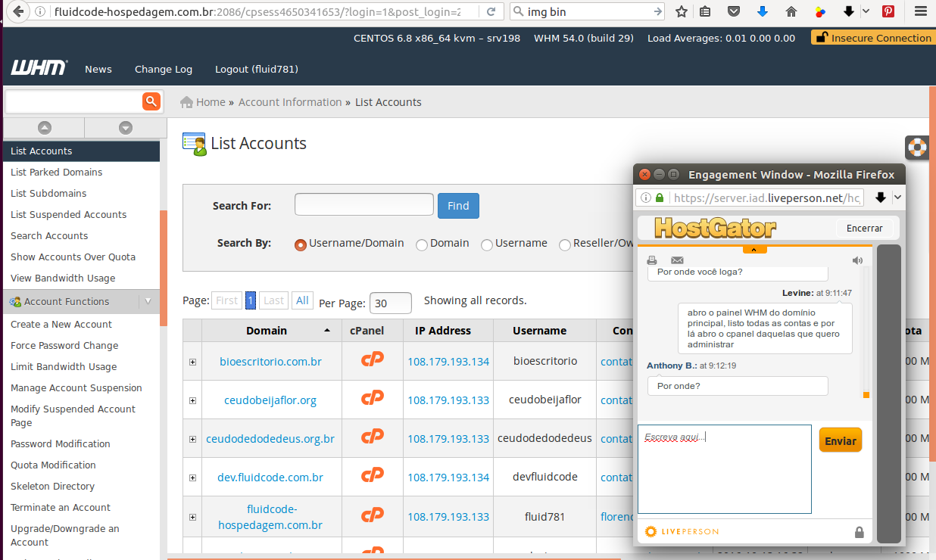Click Logout (fluid781) in top menu
Viewport: 936px width, 560px height.
pyautogui.click(x=257, y=69)
